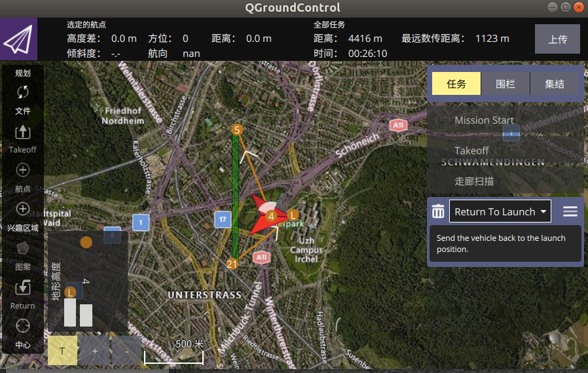588x373 pixels.
Task: Select waypoint 4 marker on map
Action: coord(270,216)
